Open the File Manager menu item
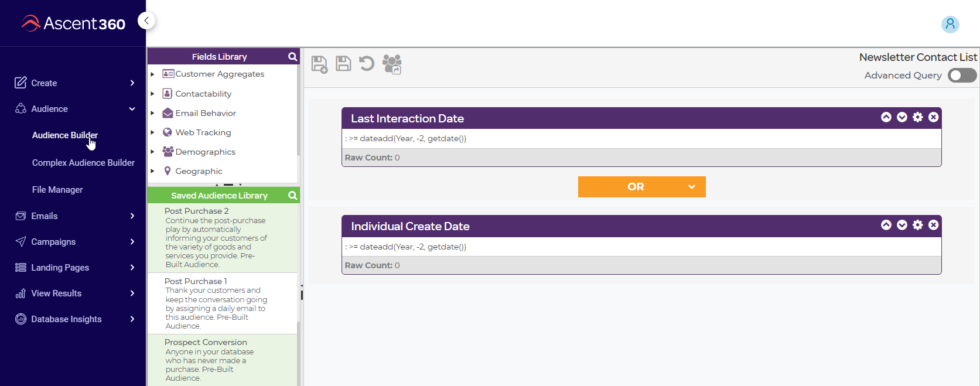This screenshot has width=980, height=386. click(57, 190)
